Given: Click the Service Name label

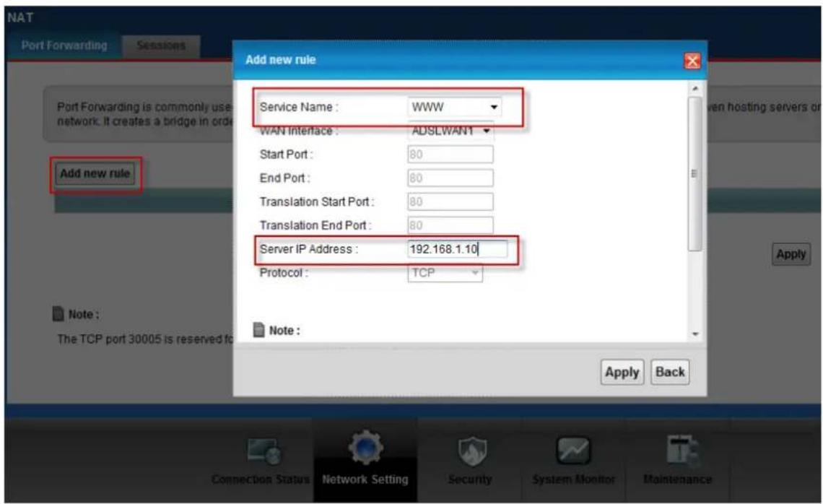Looking at the screenshot, I should (x=299, y=107).
